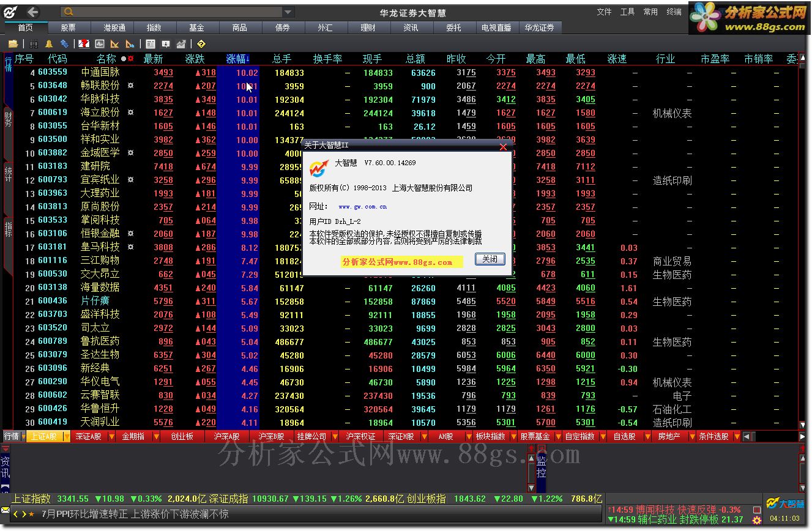The width and height of the screenshot is (812, 531).
Task: Click the star favorite icon in news ticker
Action: point(31,514)
